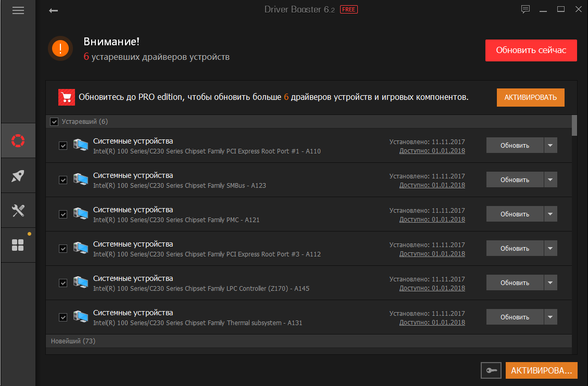Open the wrench Tools section

(18, 210)
